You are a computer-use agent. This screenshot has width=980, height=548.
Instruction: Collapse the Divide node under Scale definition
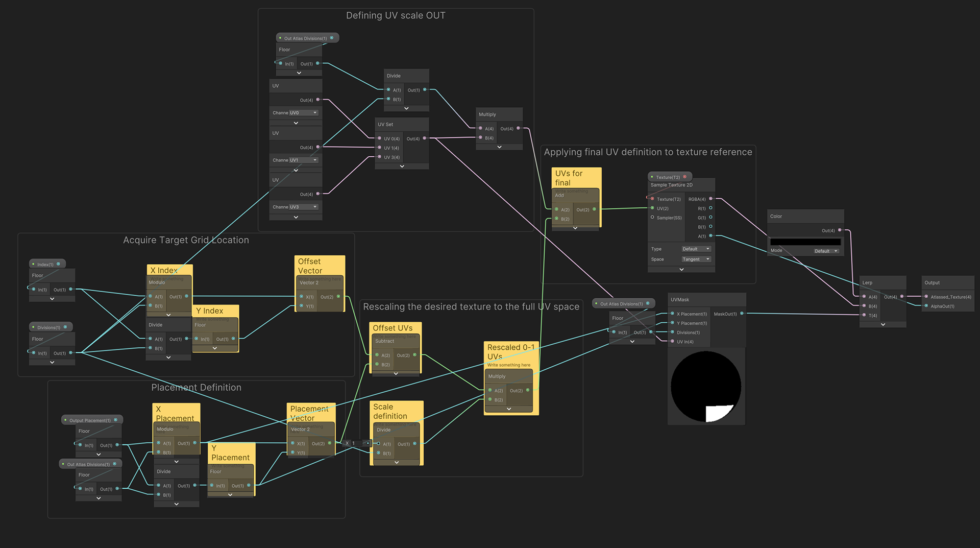[x=397, y=462]
